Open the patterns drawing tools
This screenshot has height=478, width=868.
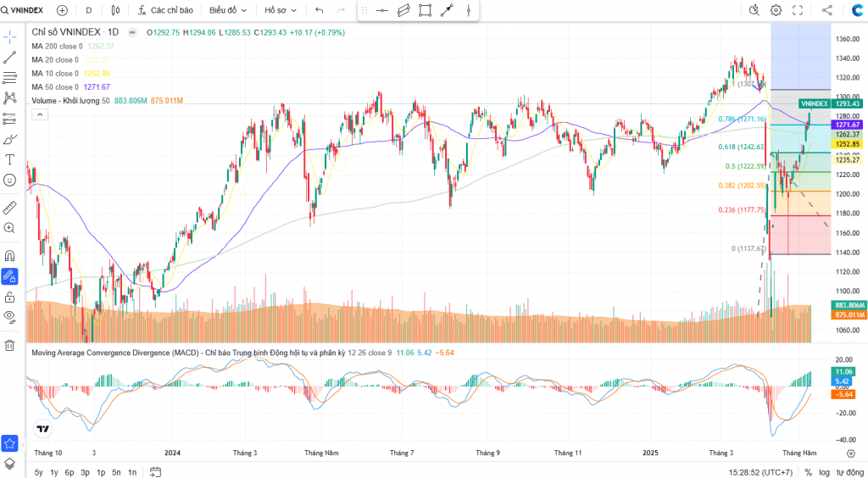[x=9, y=98]
